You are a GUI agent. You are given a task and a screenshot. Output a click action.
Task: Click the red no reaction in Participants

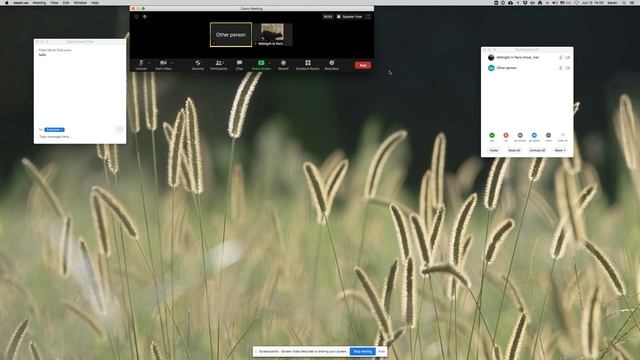coord(506,136)
